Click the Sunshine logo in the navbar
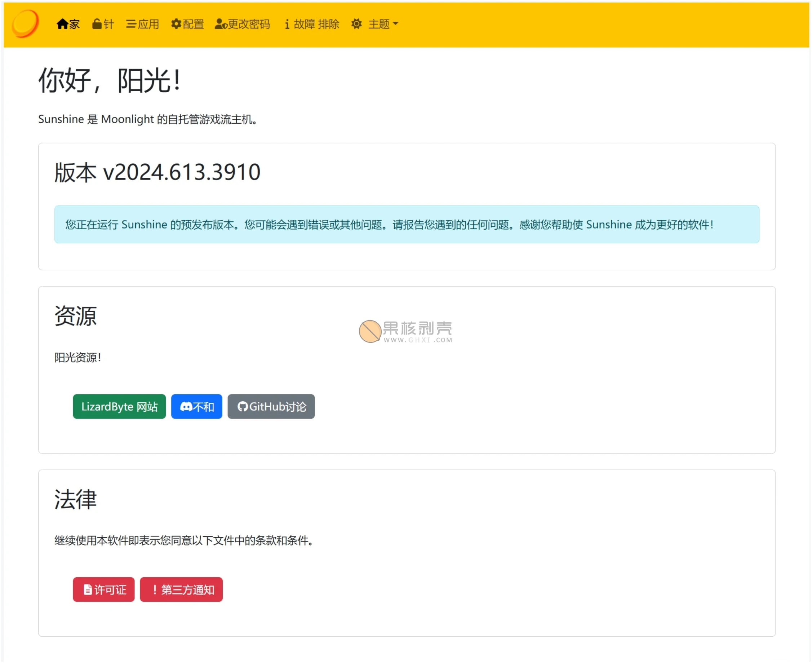This screenshot has width=812, height=663. (26, 24)
